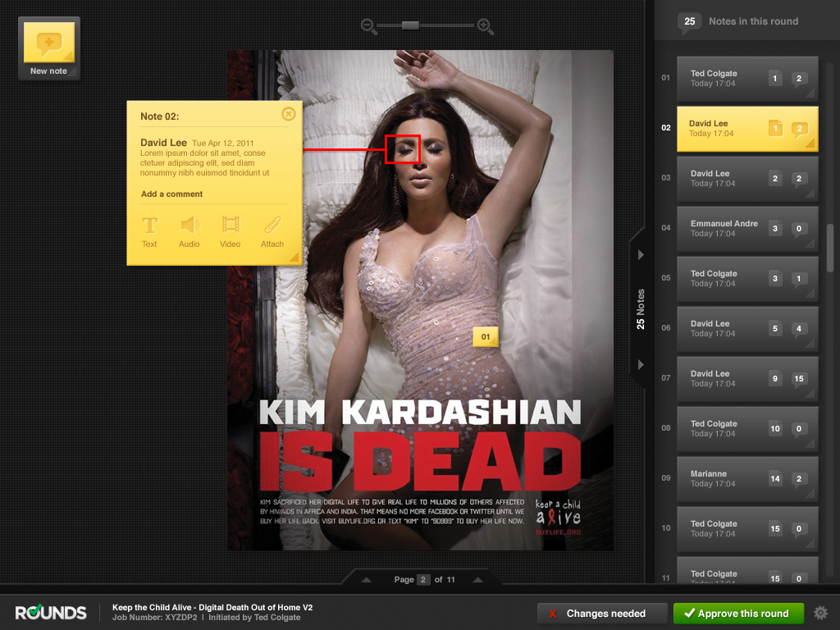Create a new note with the yellow button
The width and height of the screenshot is (840, 630).
point(48,48)
